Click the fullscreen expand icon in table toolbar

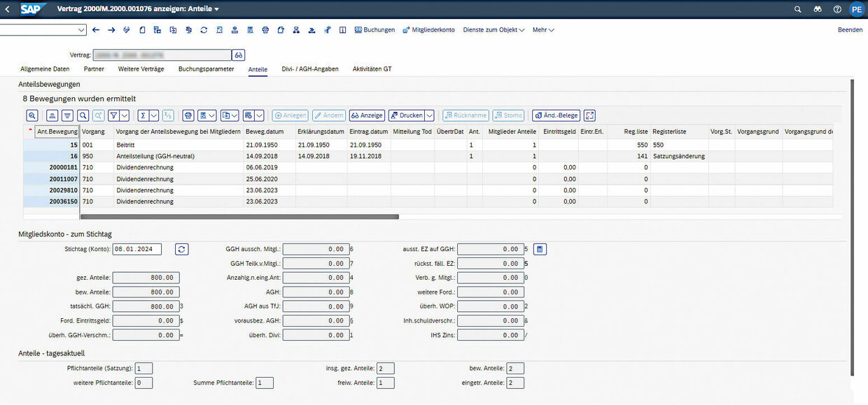tap(589, 115)
